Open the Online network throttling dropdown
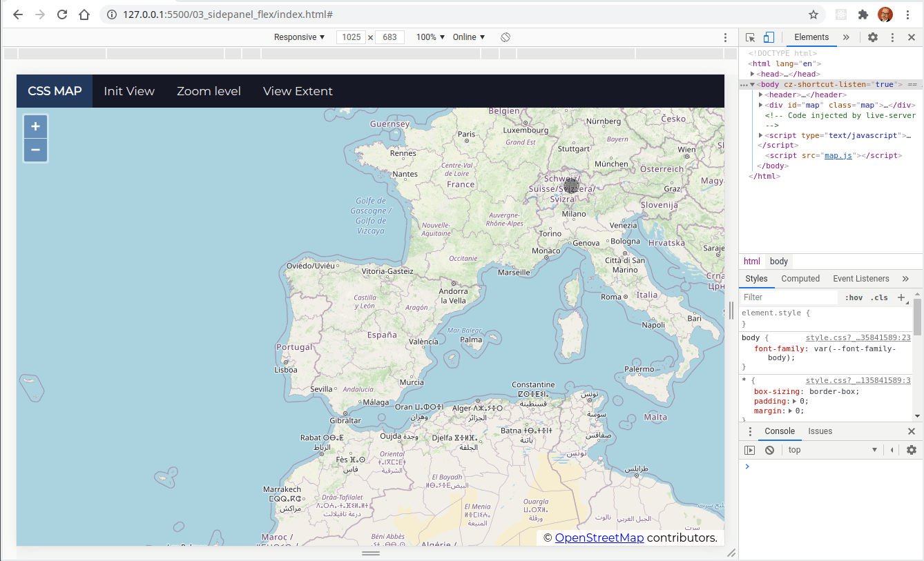 (469, 37)
